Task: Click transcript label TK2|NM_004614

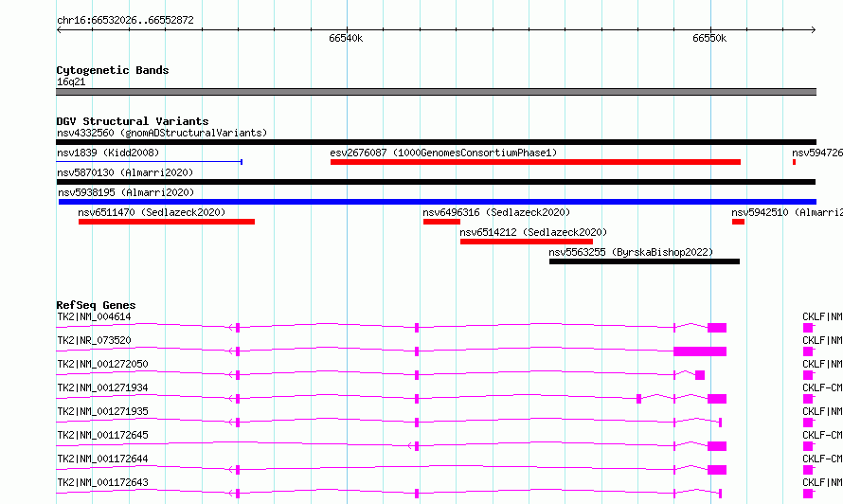Action: click(94, 316)
